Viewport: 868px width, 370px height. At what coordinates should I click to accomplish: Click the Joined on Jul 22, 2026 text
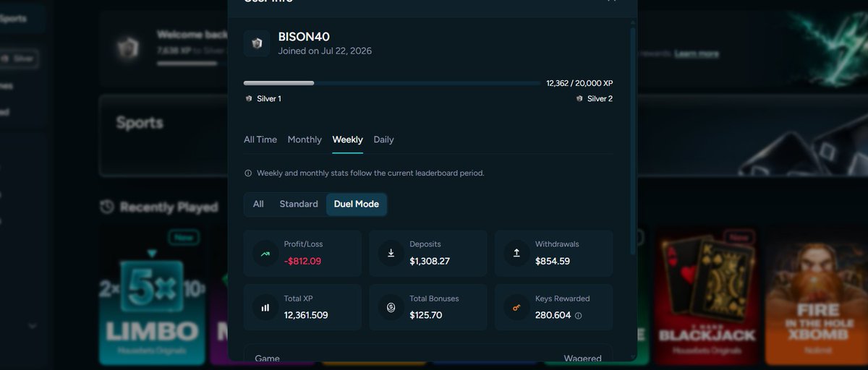pos(325,51)
